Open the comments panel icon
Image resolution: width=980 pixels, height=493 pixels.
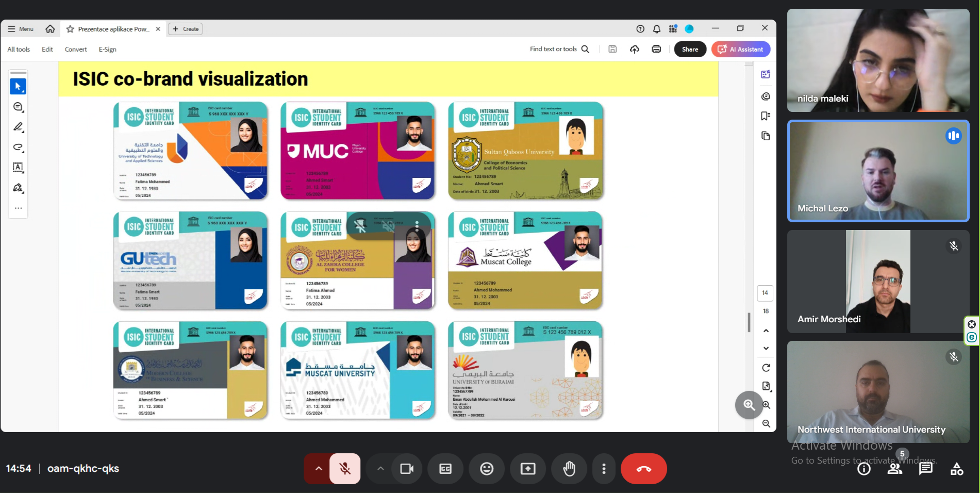point(766,96)
